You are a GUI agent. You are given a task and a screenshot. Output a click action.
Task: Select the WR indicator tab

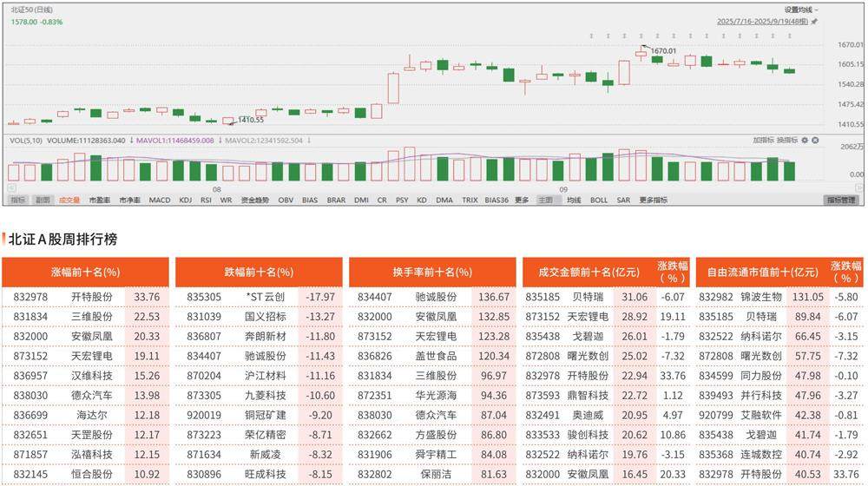point(226,200)
